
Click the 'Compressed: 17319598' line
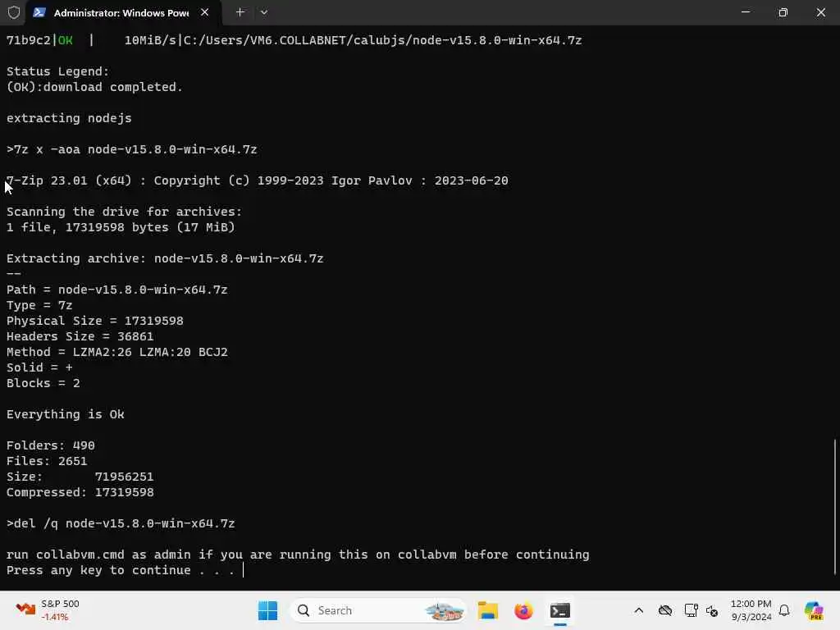80,492
